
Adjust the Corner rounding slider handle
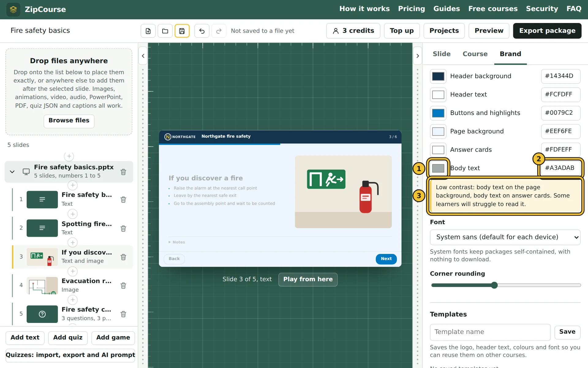point(494,285)
